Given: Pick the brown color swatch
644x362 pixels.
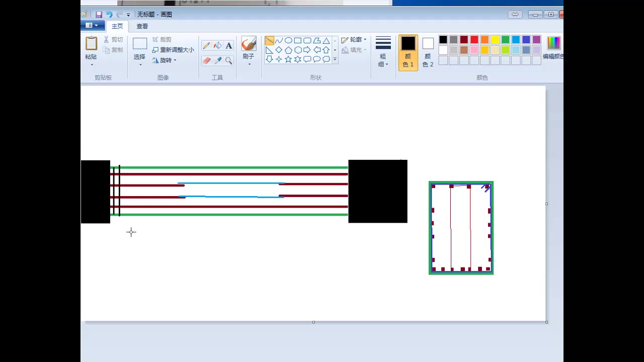Looking at the screenshot, I should point(464,50).
